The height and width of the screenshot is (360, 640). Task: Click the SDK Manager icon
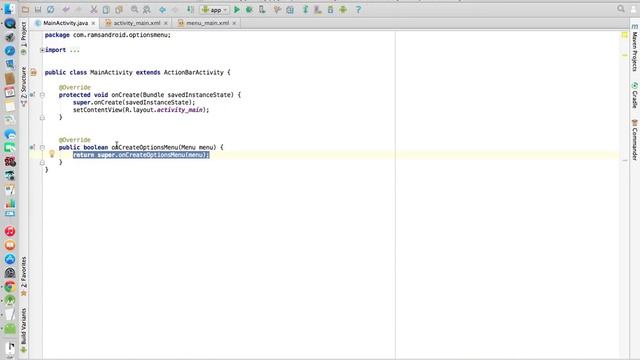tap(330, 9)
